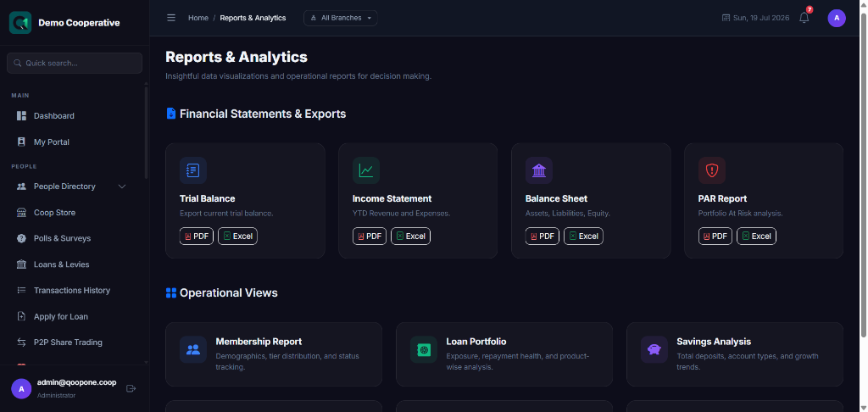Open the user avatar in top bar

click(837, 18)
